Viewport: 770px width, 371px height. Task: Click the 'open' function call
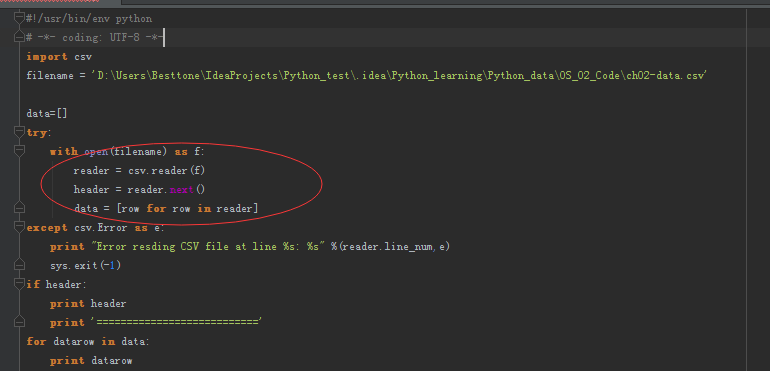tap(96, 152)
